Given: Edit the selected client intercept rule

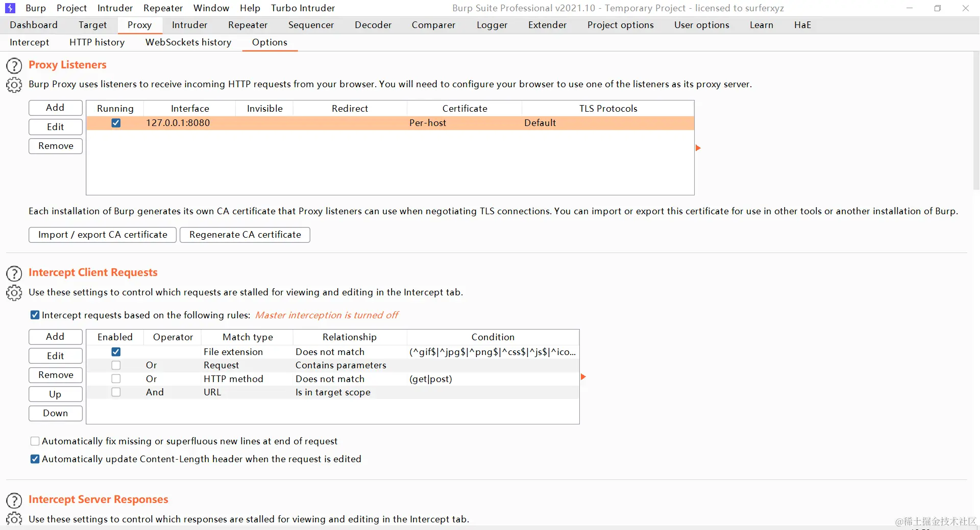Looking at the screenshot, I should (56, 356).
